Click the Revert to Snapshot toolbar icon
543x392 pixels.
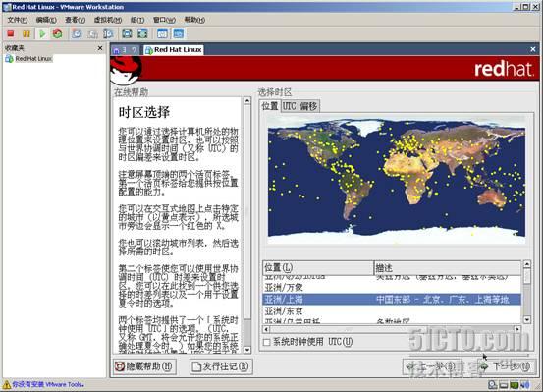(x=93, y=33)
